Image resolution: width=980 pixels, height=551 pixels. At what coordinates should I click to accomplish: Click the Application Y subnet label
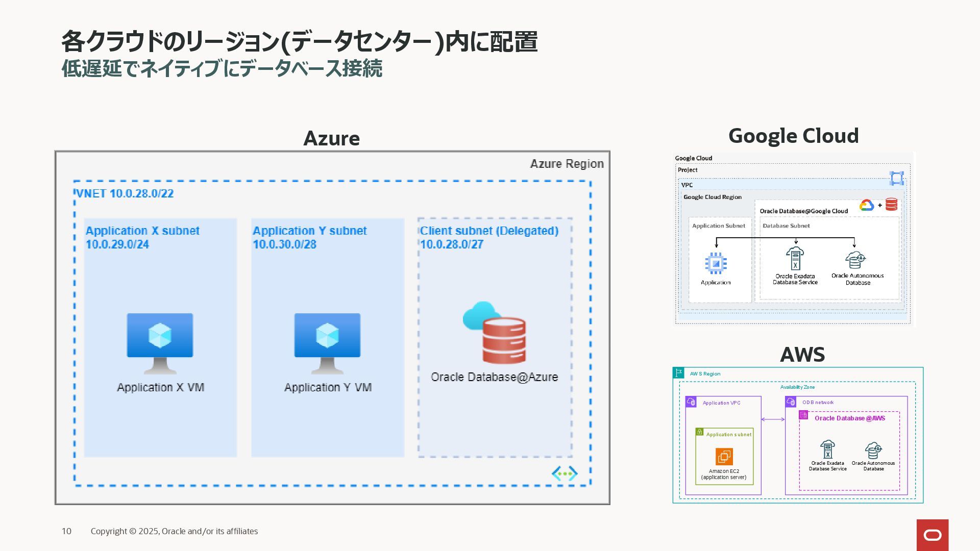310,231
